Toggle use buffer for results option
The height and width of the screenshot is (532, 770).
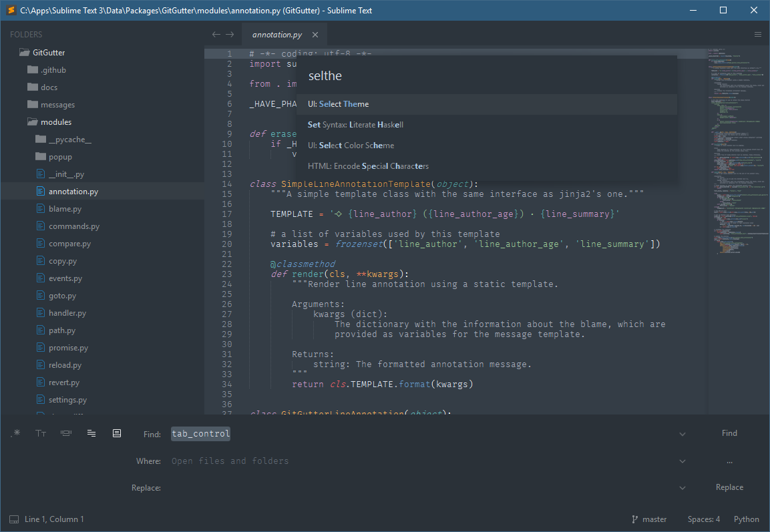117,433
